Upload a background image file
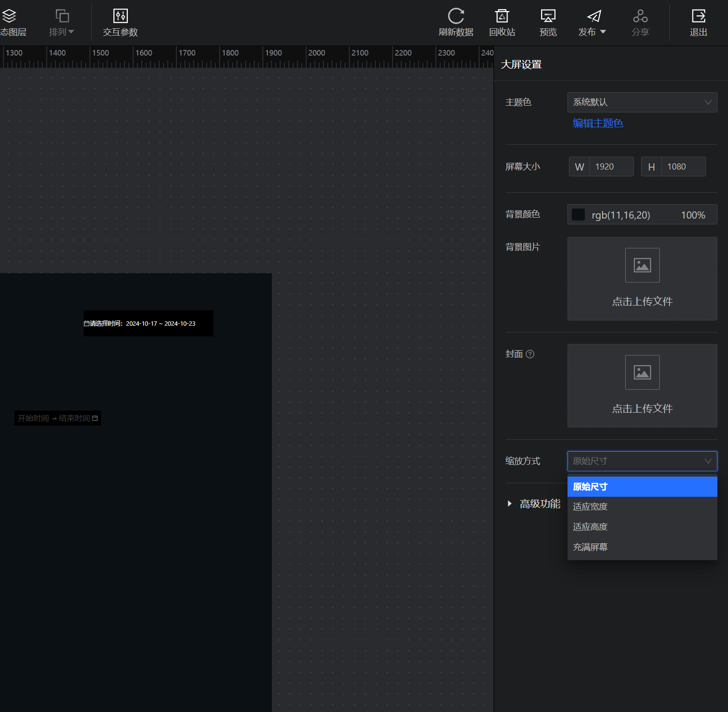The height and width of the screenshot is (712, 728). (642, 279)
